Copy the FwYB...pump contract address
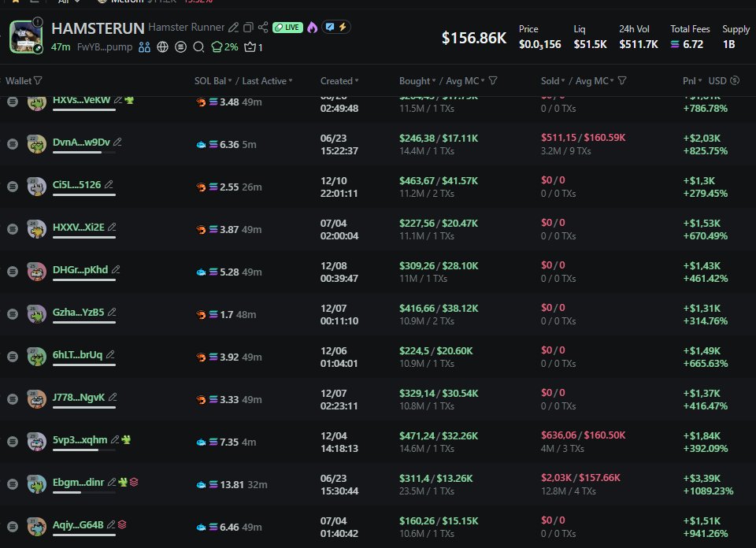The height and width of the screenshot is (548, 756). click(x=105, y=47)
